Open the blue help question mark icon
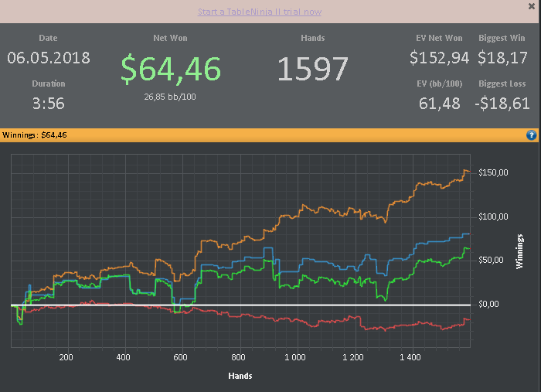This screenshot has width=541, height=392. click(x=532, y=135)
